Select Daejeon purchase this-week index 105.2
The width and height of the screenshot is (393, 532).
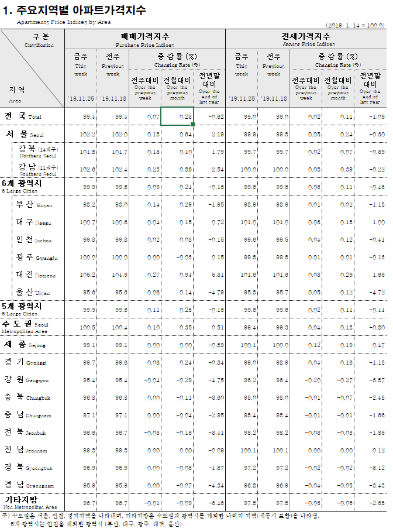click(88, 275)
